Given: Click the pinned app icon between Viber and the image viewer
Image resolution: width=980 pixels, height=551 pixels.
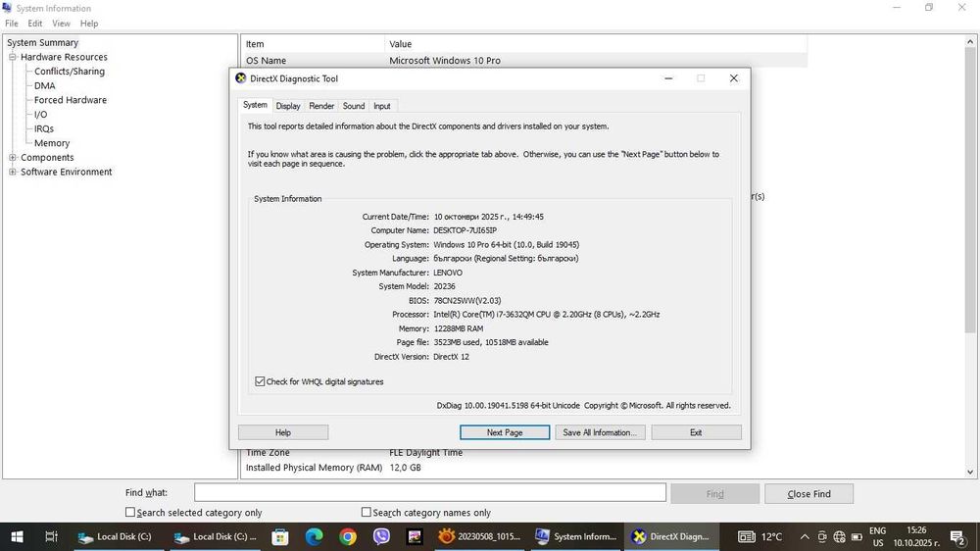Looking at the screenshot, I should tap(415, 536).
